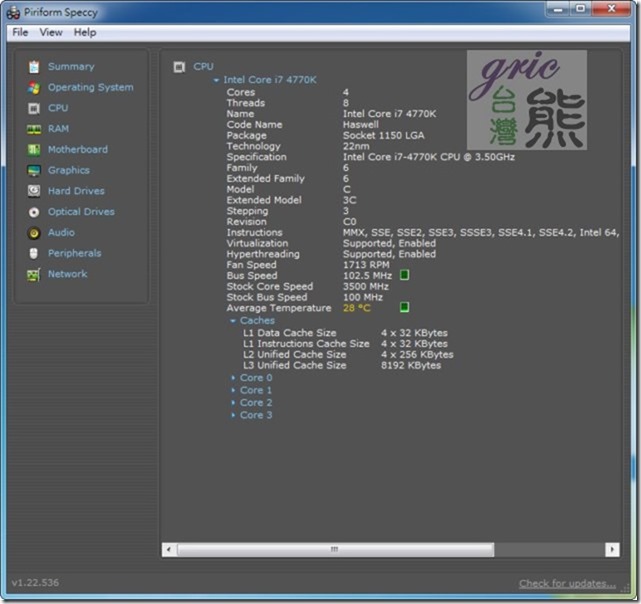The image size is (641, 604).
Task: Click the Stock Core Speed value 3500 MHz
Action: click(366, 287)
